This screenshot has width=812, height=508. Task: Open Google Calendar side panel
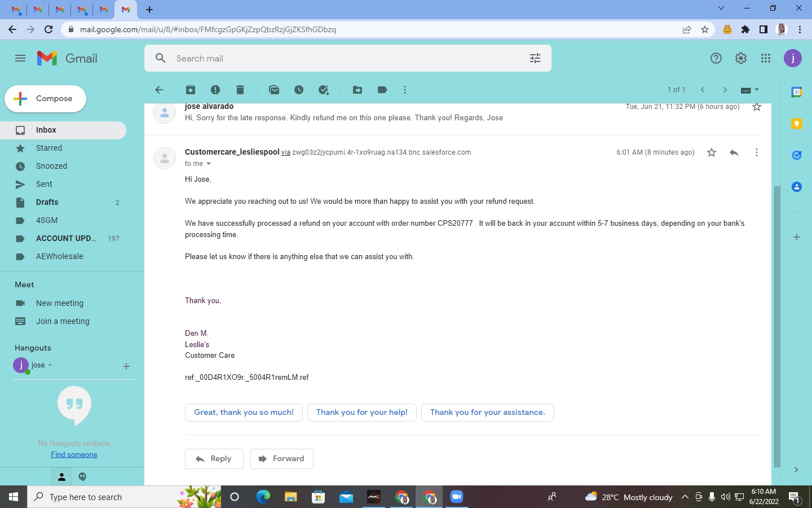(x=797, y=92)
